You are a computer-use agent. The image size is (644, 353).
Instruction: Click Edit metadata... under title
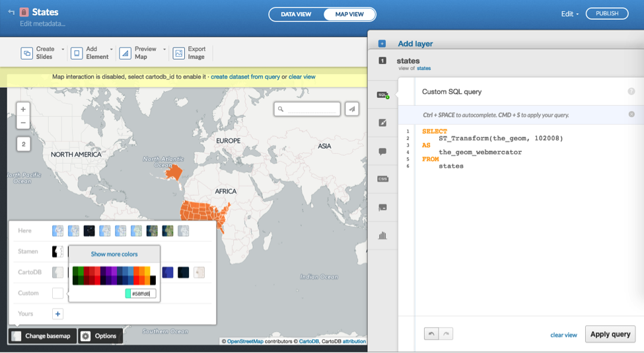tap(42, 24)
